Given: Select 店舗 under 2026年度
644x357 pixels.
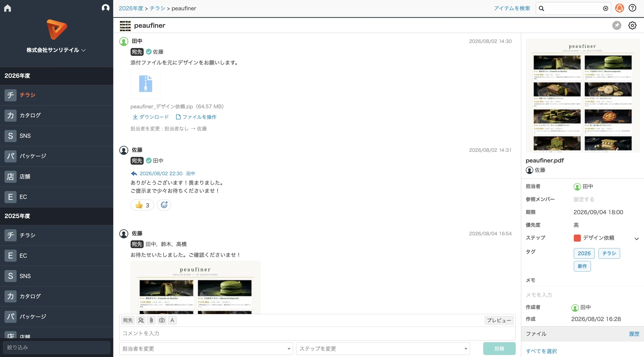Looking at the screenshot, I should tap(57, 176).
